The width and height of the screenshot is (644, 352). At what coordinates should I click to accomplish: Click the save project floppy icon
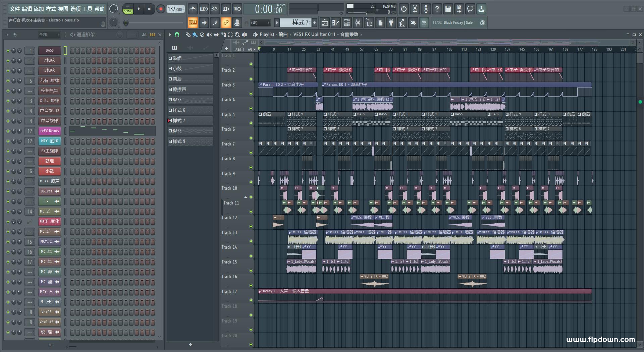point(448,9)
